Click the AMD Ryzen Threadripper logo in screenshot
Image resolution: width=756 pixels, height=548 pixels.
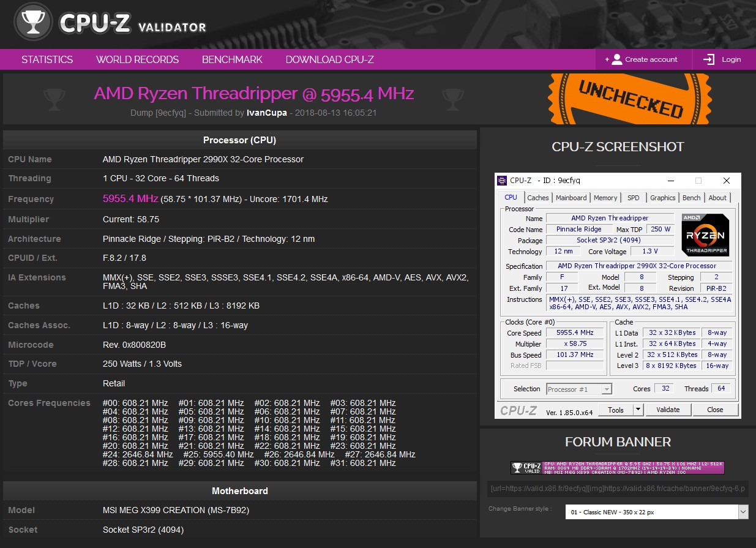click(x=705, y=234)
